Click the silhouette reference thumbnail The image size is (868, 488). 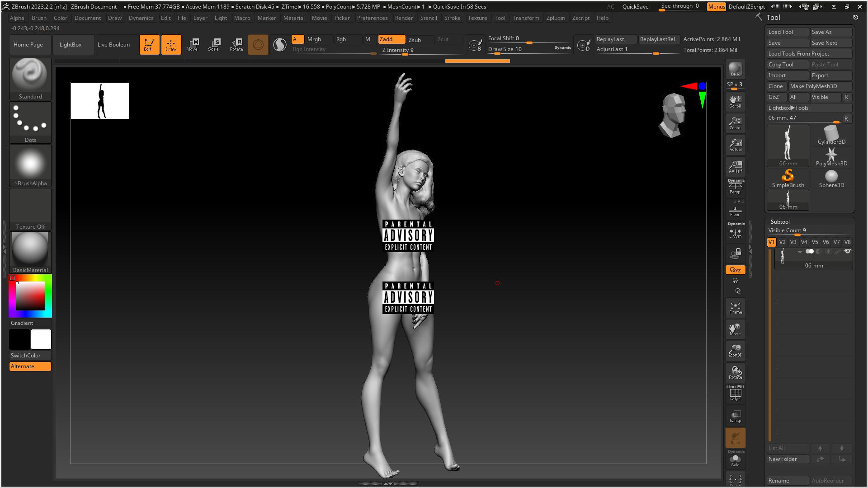click(x=100, y=101)
